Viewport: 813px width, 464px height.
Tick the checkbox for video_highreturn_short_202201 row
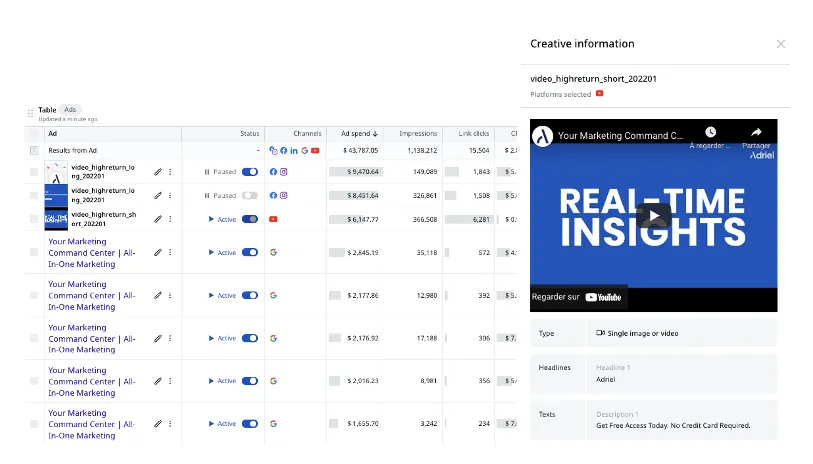click(x=34, y=219)
